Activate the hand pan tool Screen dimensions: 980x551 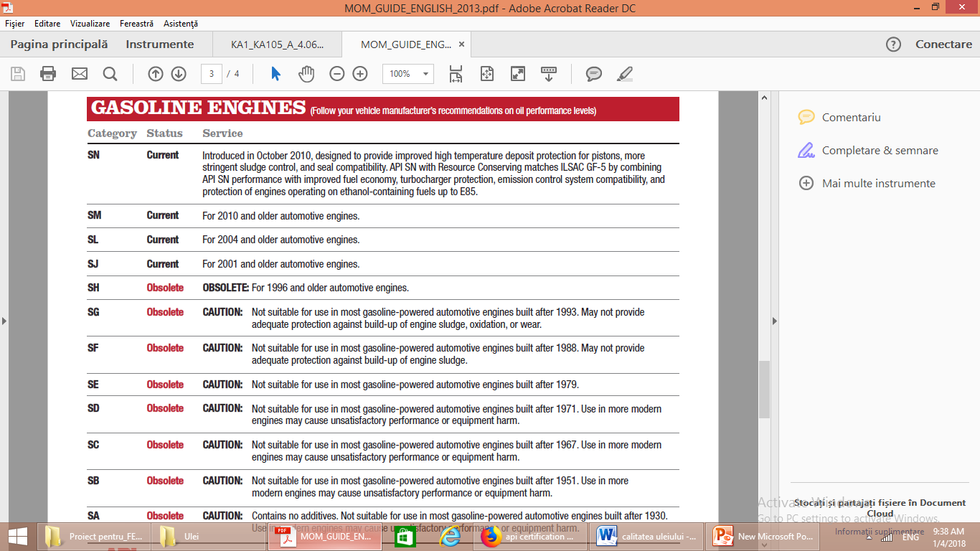point(306,74)
